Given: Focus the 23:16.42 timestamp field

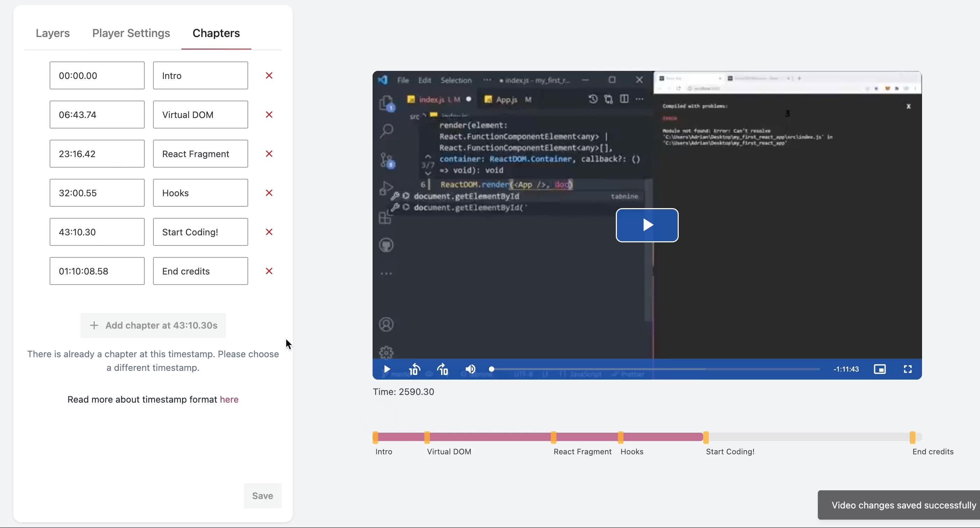Looking at the screenshot, I should point(97,154).
